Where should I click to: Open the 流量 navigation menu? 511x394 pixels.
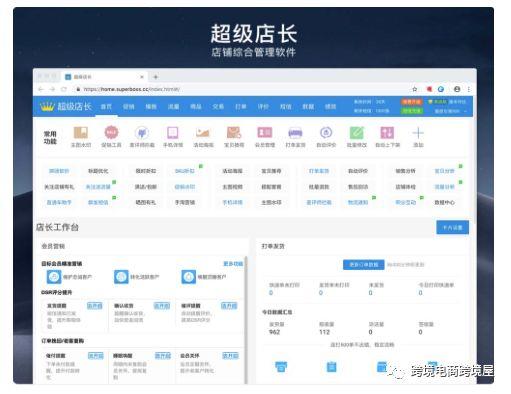click(173, 107)
